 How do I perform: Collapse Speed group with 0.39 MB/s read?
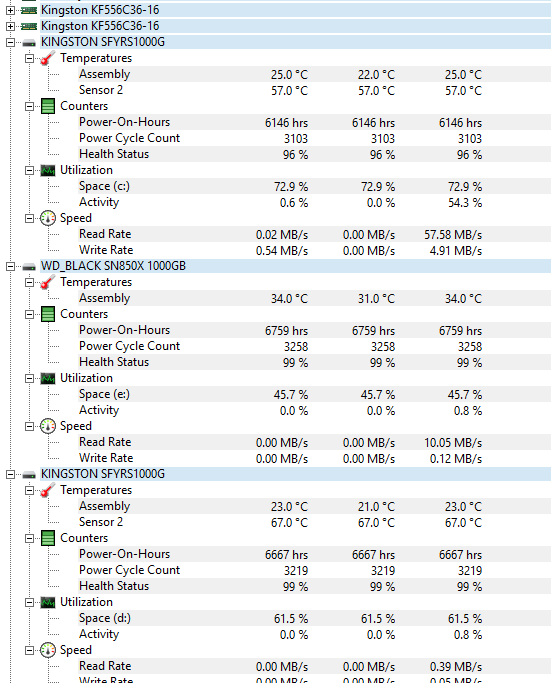[x=29, y=650]
